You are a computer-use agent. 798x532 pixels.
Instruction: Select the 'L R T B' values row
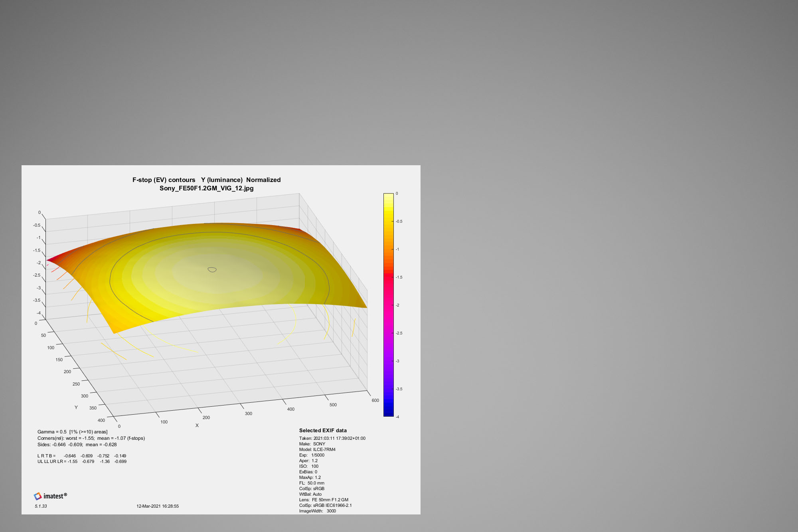[82, 456]
